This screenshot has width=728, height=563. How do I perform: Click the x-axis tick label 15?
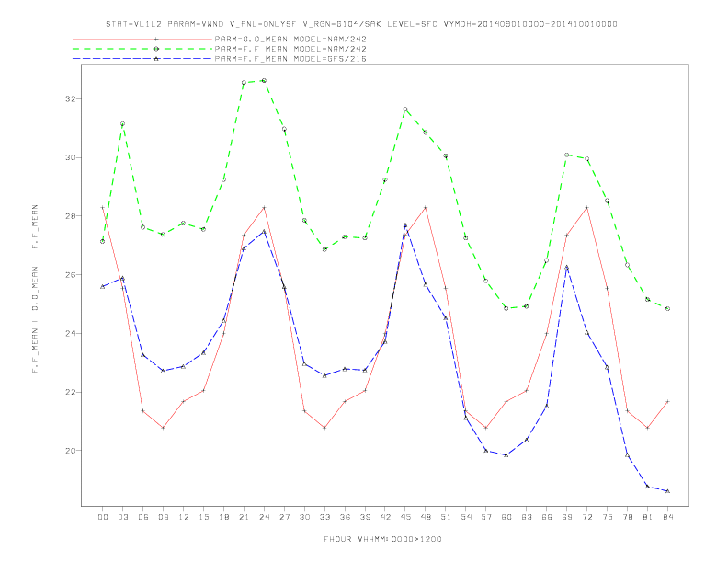pos(203,517)
